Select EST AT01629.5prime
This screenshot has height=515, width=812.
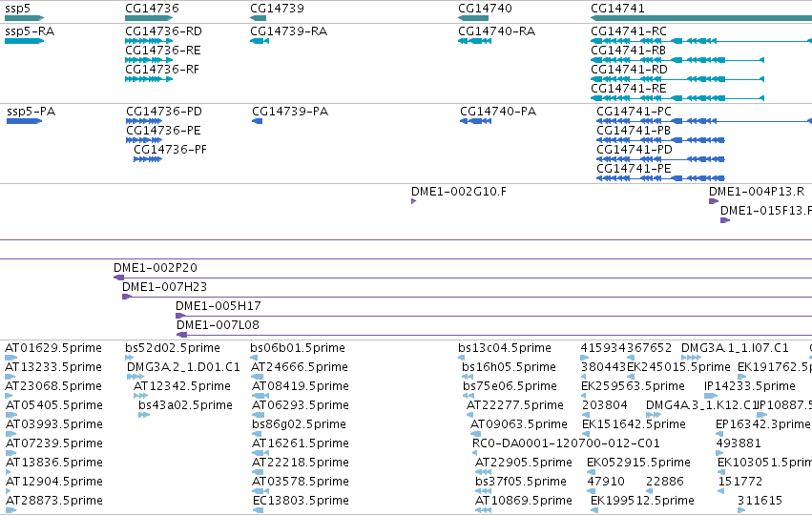pyautogui.click(x=53, y=348)
